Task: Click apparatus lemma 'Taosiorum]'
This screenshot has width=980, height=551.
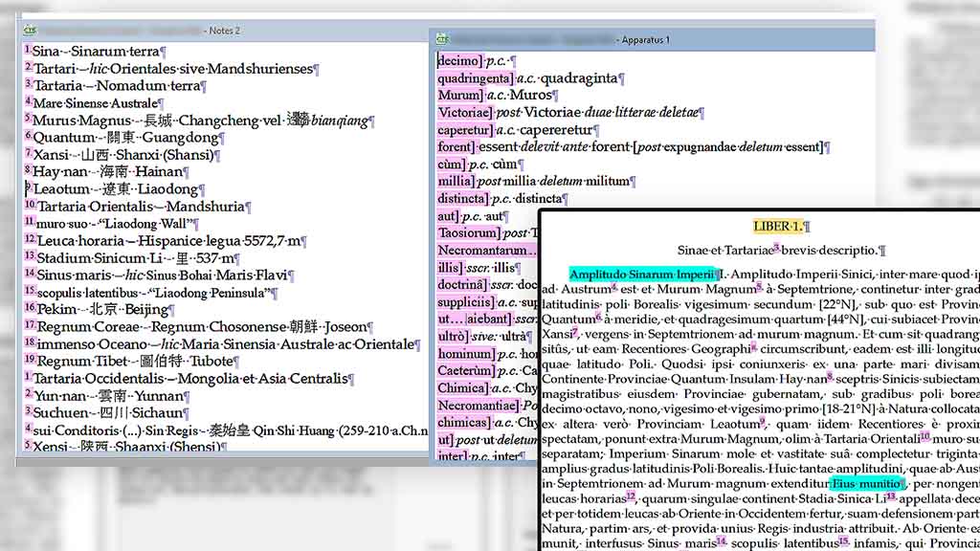Action: 469,233
